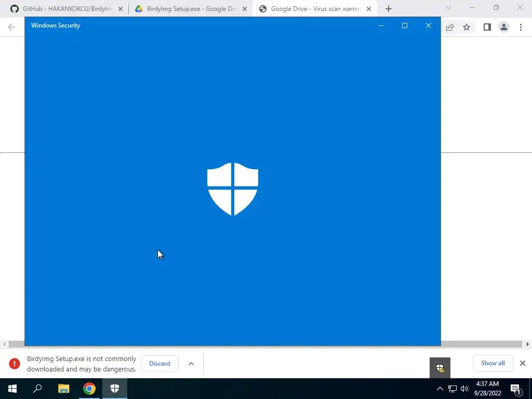Close the Windows Security window
532x399 pixels.
coord(429,25)
